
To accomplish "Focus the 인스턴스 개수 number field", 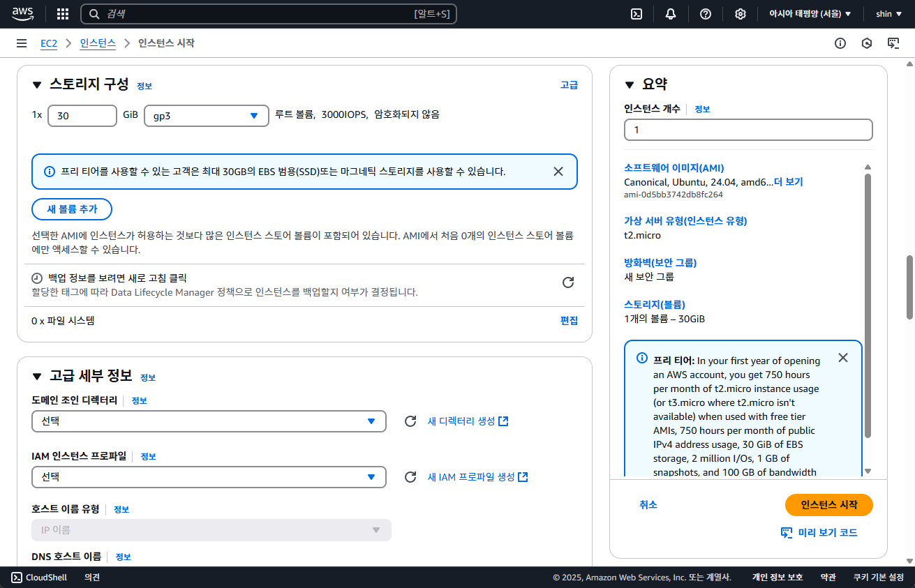I will [x=748, y=130].
